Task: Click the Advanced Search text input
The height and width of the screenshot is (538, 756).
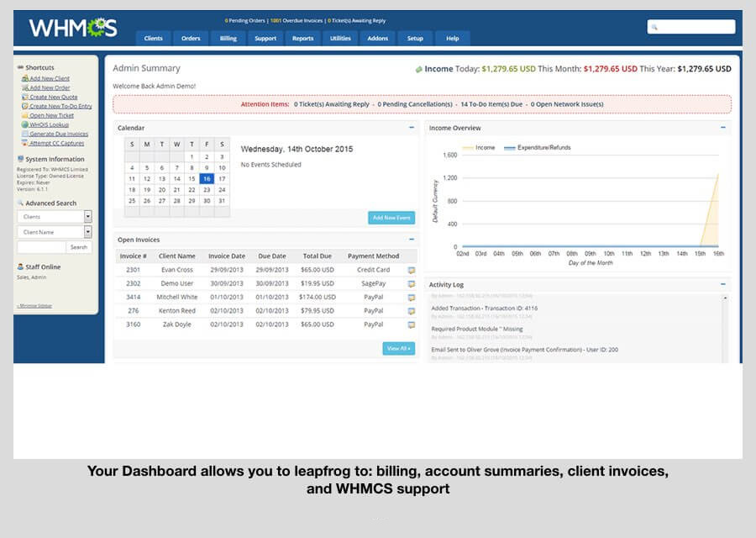Action: [x=41, y=247]
